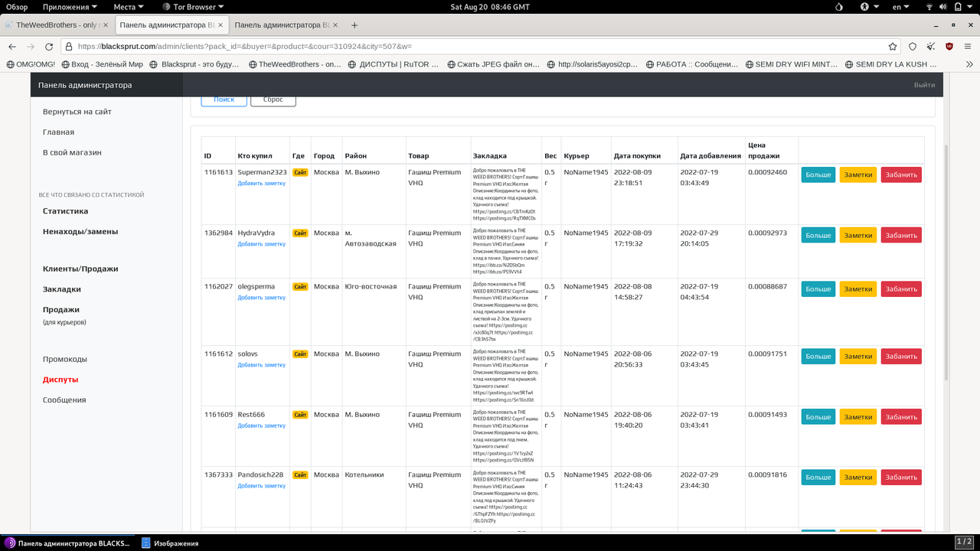Image resolution: width=980 pixels, height=551 pixels.
Task: Open Ненаходы/замены in the sidebar
Action: (80, 232)
